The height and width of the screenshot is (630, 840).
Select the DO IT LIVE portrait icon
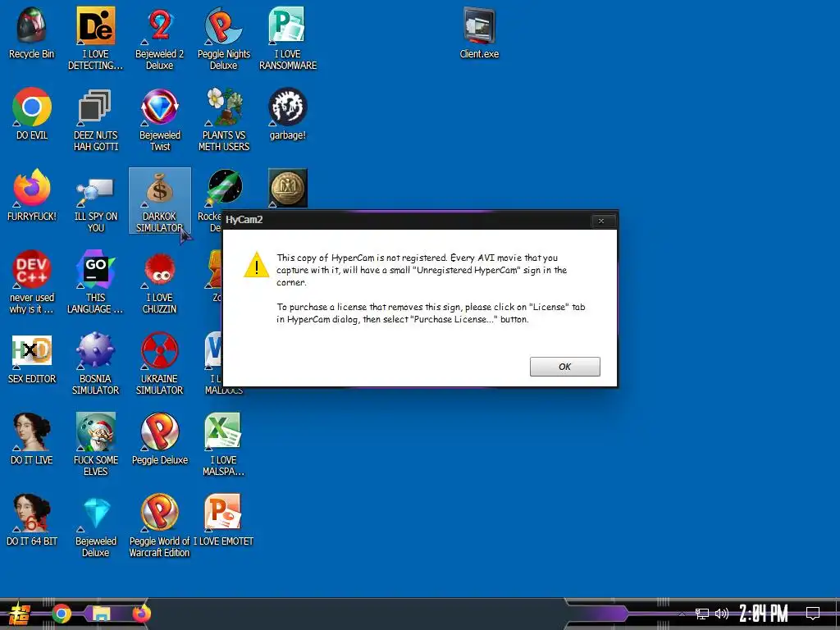(32, 438)
